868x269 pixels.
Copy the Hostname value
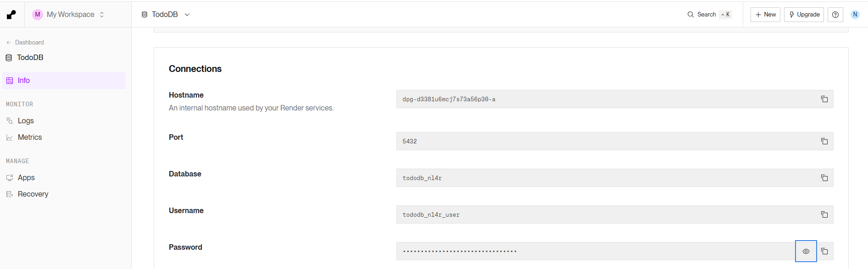coord(824,99)
